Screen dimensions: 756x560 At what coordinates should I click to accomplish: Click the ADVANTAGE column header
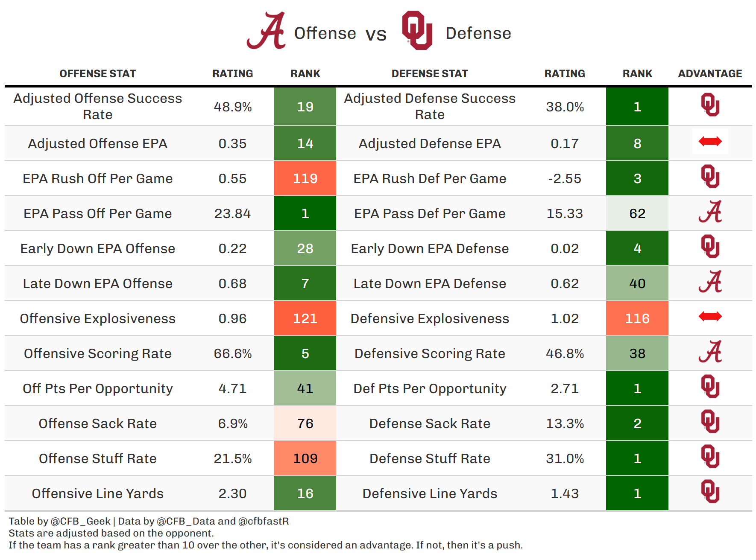click(x=710, y=74)
